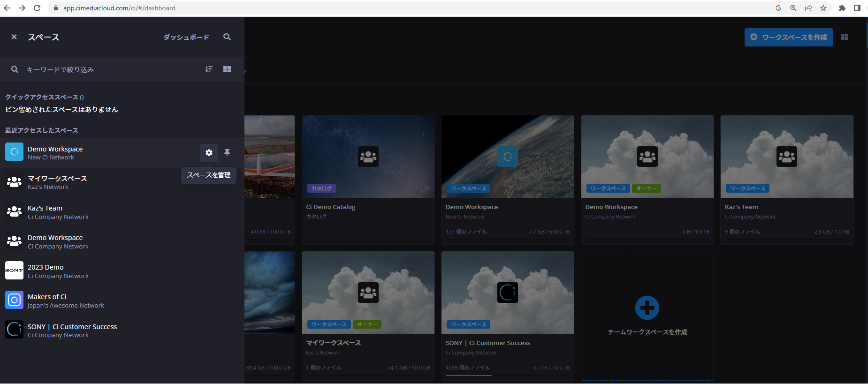868x384 pixels.
Task: Click browser back arrow
Action: click(x=7, y=8)
